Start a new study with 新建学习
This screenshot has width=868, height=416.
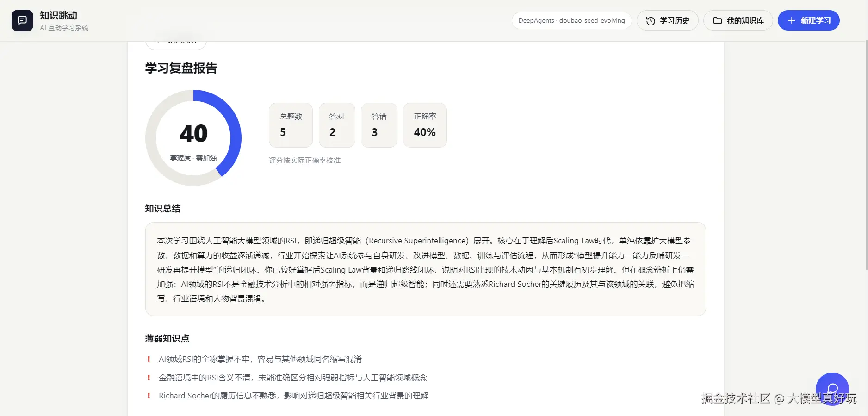point(808,20)
